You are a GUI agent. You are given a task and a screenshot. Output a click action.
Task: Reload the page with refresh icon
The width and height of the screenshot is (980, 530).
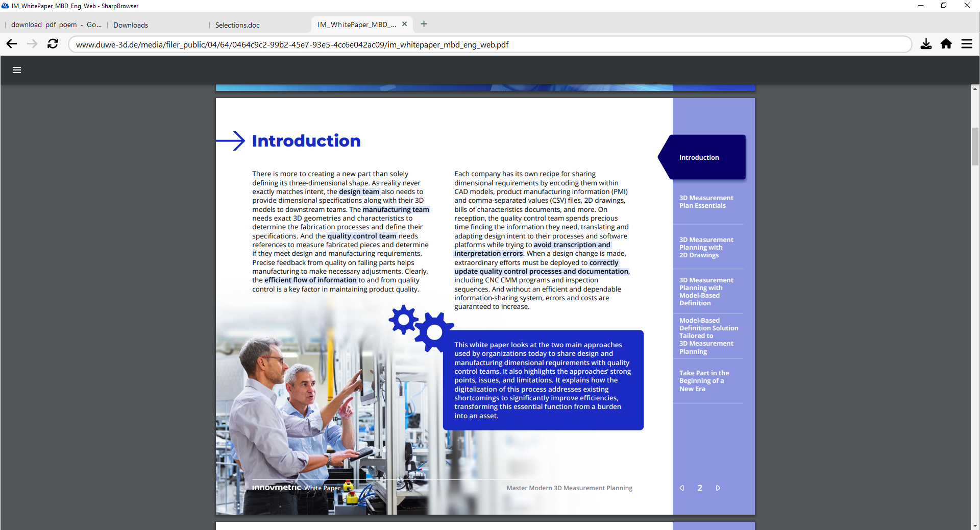click(x=53, y=44)
